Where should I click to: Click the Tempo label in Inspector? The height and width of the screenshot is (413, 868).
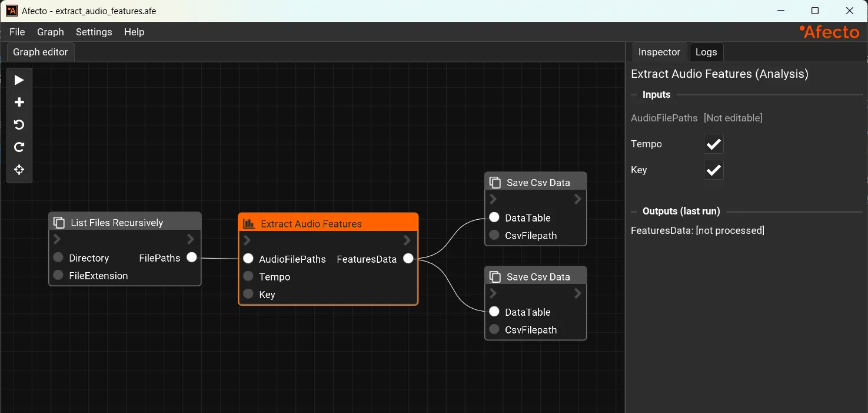(646, 144)
